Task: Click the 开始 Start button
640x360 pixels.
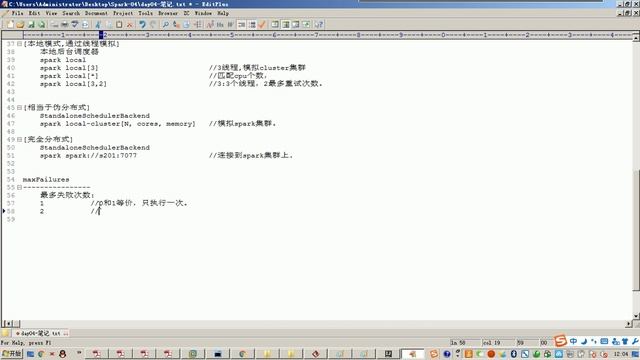Action: [x=12, y=353]
